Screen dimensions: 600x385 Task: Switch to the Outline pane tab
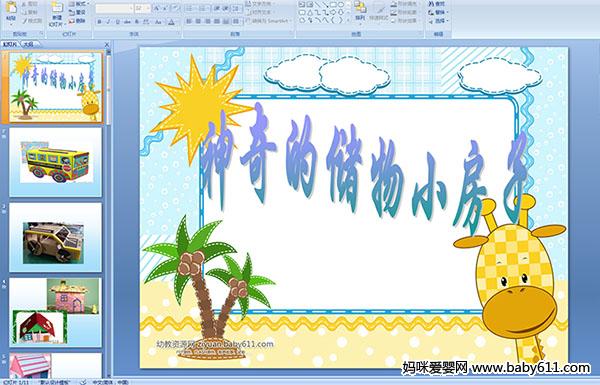28,44
